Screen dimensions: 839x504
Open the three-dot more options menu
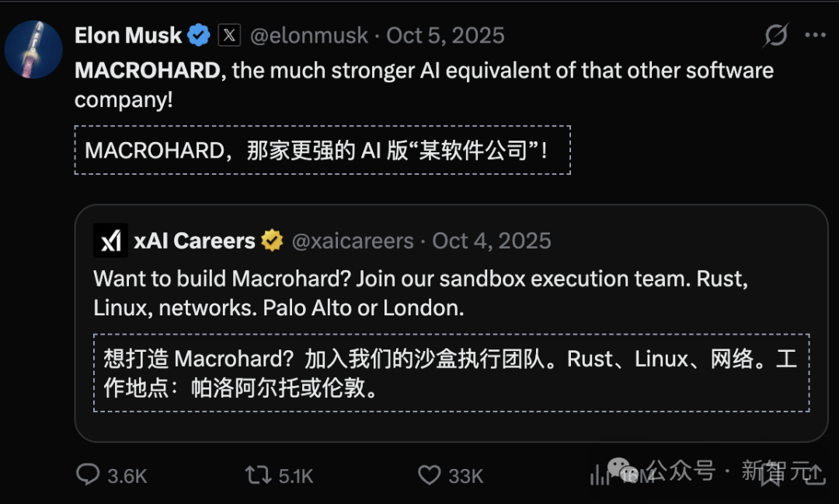coord(815,34)
